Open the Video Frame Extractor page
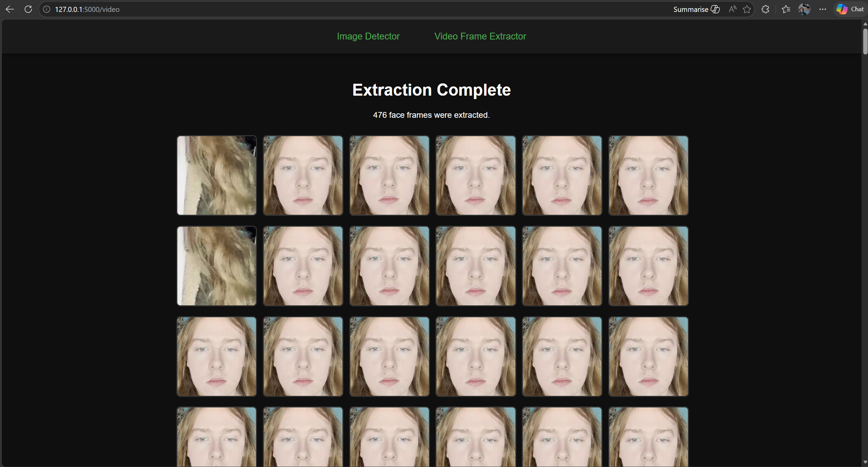 click(480, 36)
